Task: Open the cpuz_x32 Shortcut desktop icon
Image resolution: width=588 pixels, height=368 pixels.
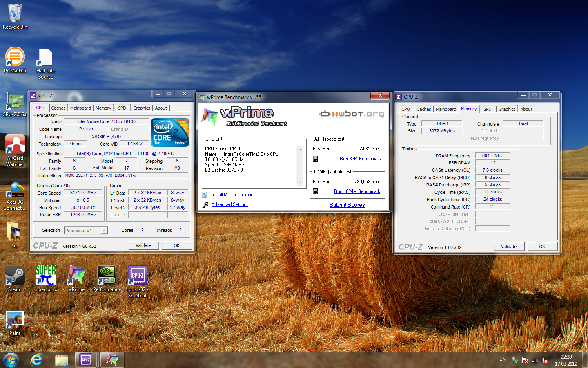Action: (137, 282)
